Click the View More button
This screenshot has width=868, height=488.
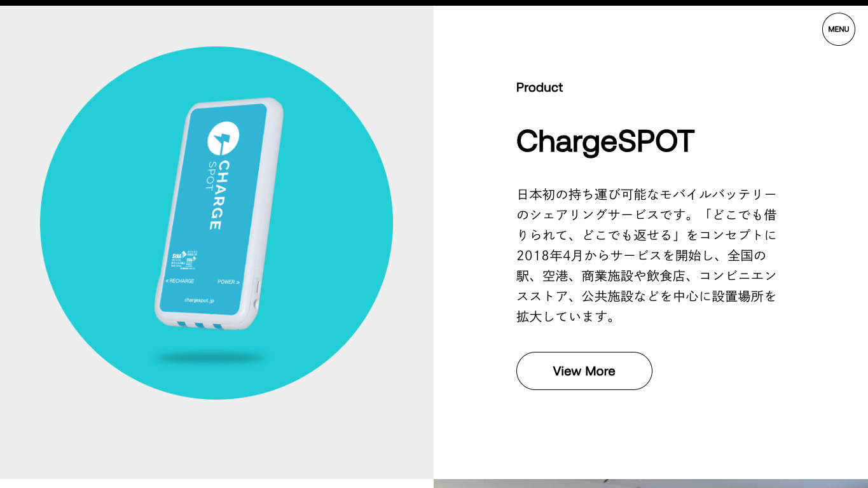(584, 371)
